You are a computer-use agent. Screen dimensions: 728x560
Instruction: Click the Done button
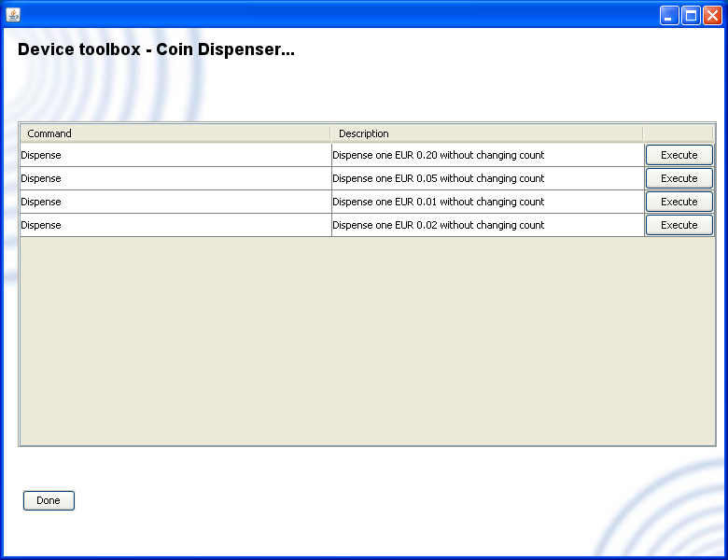[49, 500]
